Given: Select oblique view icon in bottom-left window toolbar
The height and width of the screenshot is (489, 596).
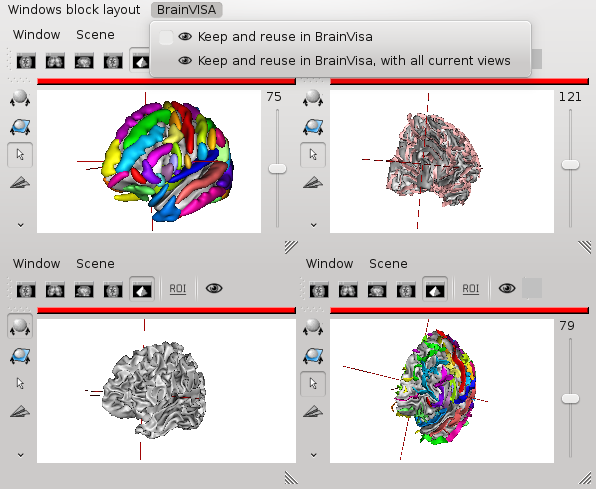Looking at the screenshot, I should (x=113, y=290).
